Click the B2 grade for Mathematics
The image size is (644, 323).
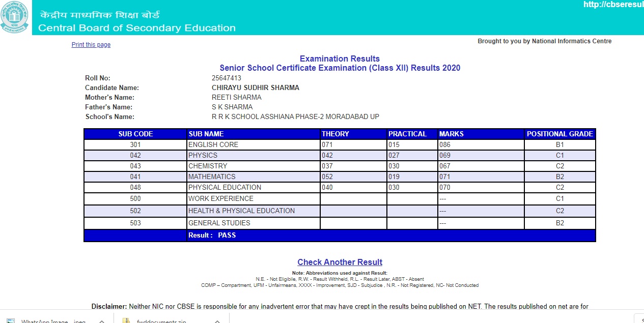[x=560, y=177]
